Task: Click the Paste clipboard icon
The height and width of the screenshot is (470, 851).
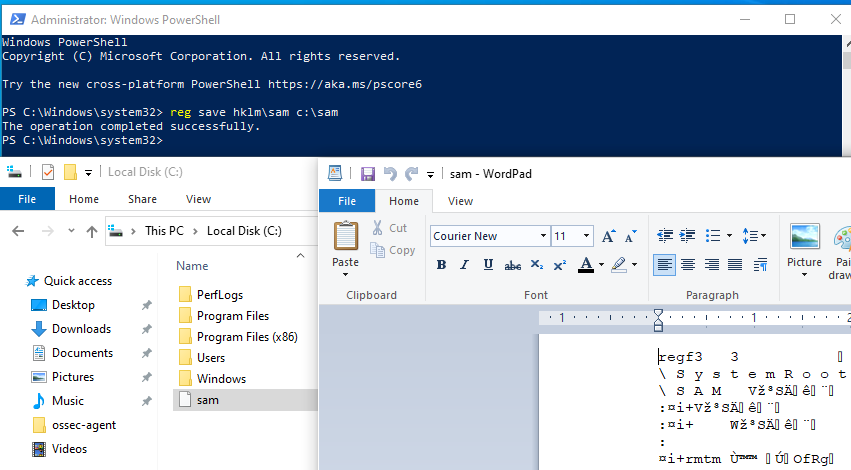Action: (346, 236)
